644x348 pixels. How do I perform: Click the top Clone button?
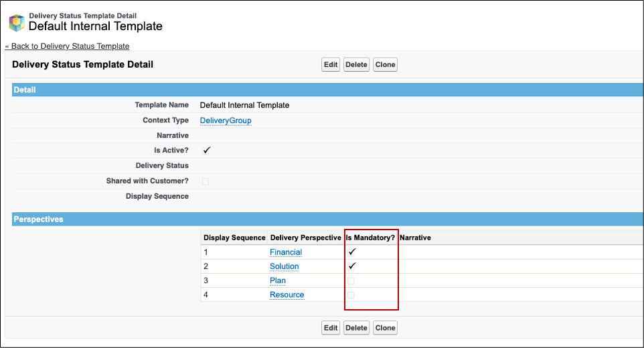385,64
